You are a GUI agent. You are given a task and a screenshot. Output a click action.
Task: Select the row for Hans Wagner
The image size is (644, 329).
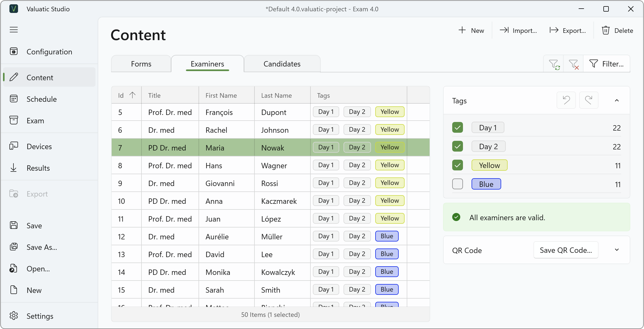(270, 165)
